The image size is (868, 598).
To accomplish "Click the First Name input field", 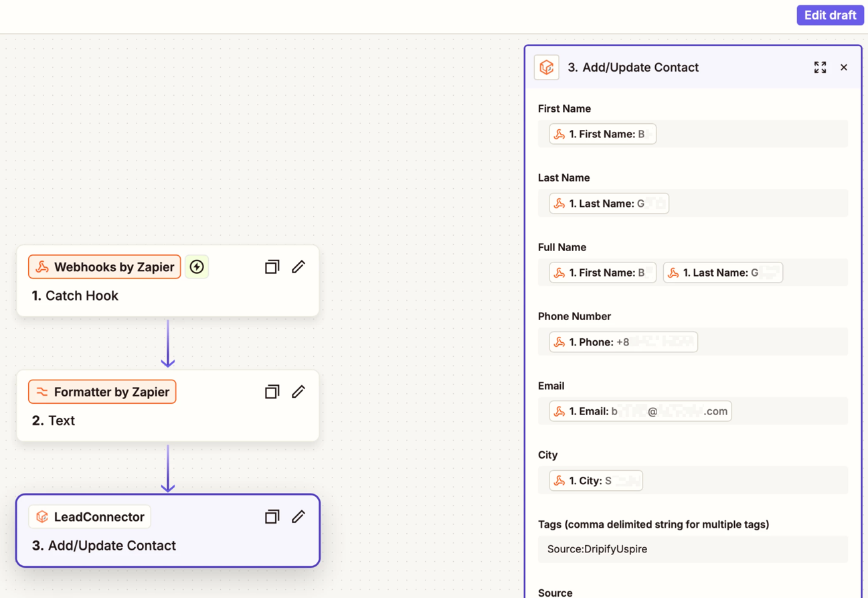I will tap(750, 134).
